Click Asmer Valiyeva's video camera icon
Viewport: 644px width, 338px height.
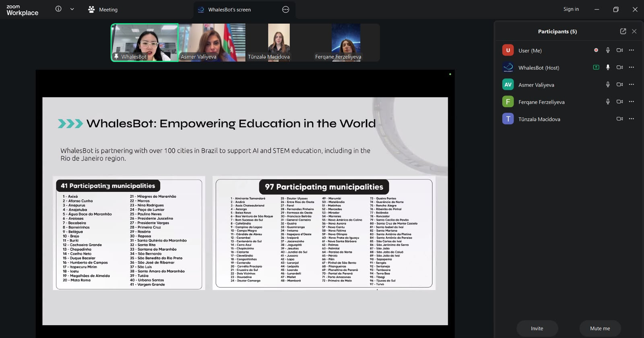pos(620,85)
